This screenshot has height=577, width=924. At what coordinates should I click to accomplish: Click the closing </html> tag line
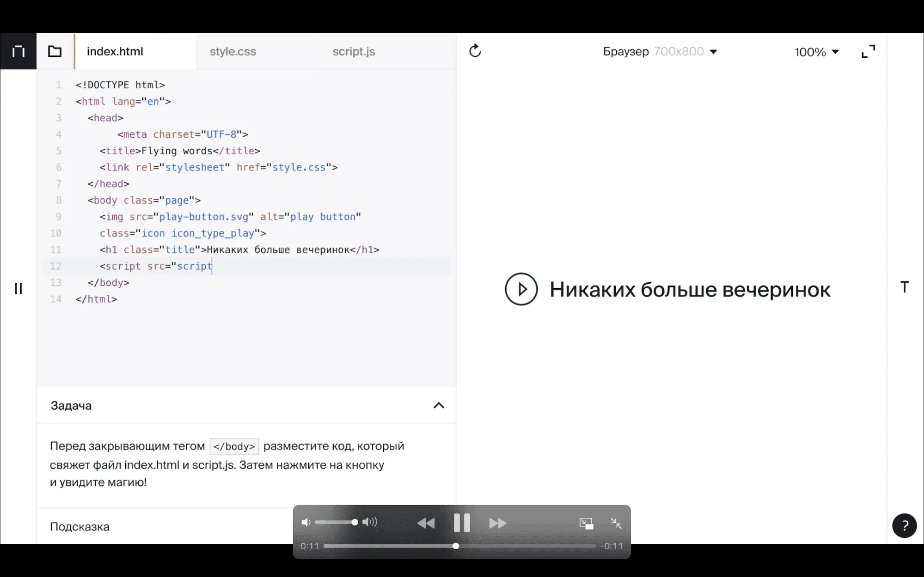point(97,299)
